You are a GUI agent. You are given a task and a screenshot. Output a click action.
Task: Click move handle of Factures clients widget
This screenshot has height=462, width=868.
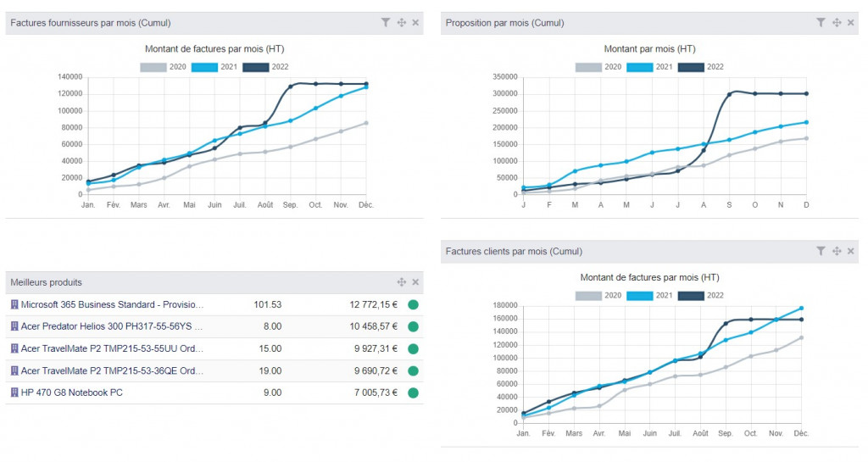pyautogui.click(x=837, y=251)
